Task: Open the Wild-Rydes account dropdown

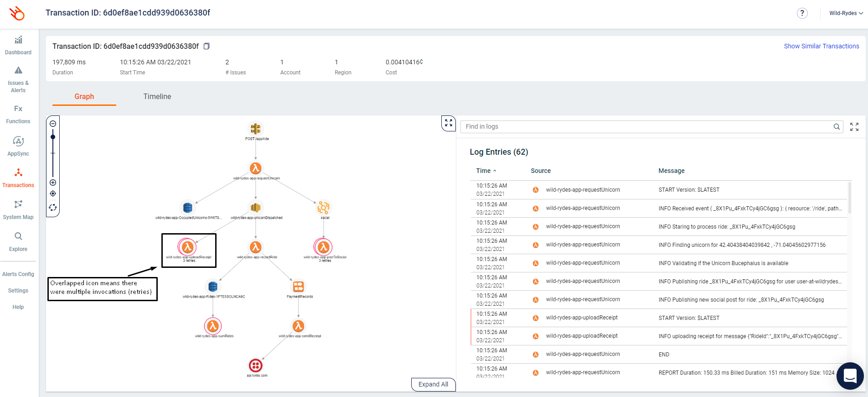Action: [x=846, y=13]
